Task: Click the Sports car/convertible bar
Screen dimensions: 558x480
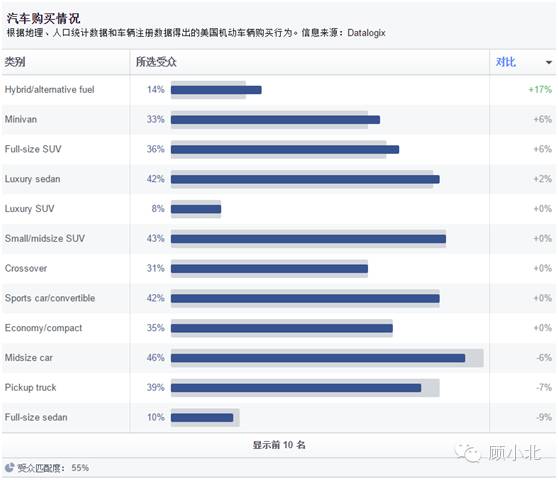Action: tap(305, 298)
